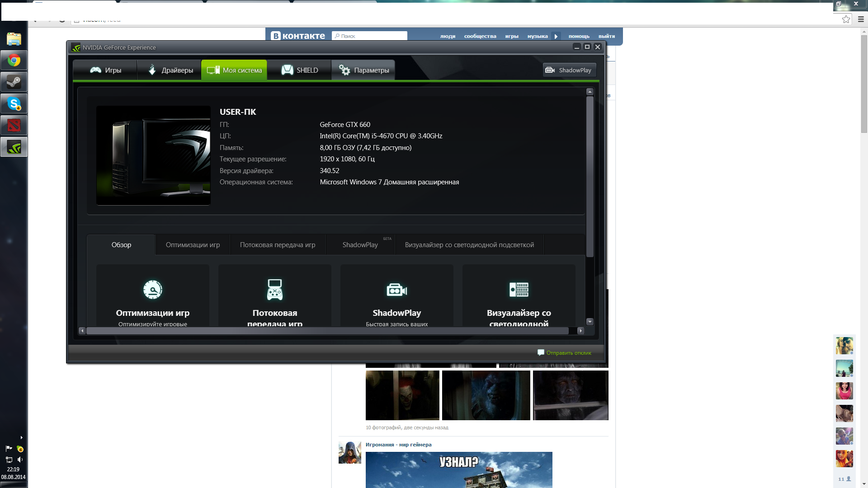Click the Action Center flag tray icon
868x488 pixels.
9,449
